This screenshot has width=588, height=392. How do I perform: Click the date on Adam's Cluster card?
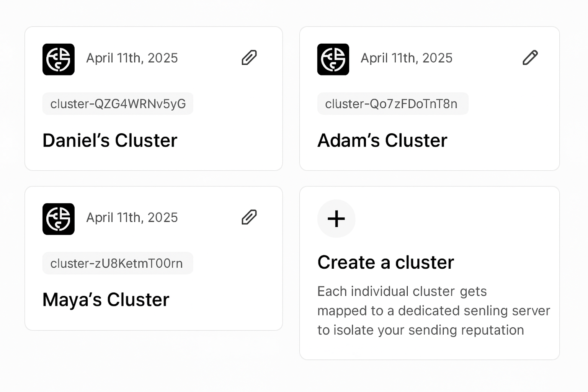pyautogui.click(x=407, y=58)
